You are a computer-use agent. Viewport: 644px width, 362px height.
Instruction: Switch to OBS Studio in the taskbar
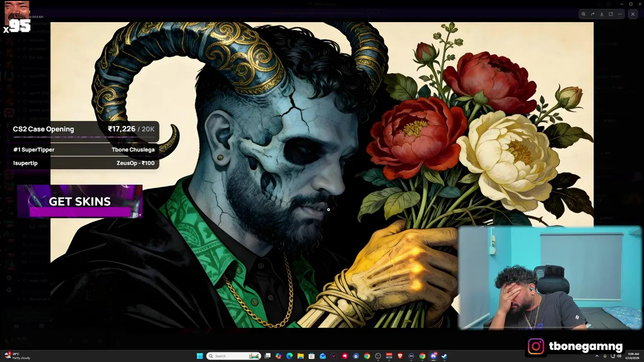(x=378, y=356)
